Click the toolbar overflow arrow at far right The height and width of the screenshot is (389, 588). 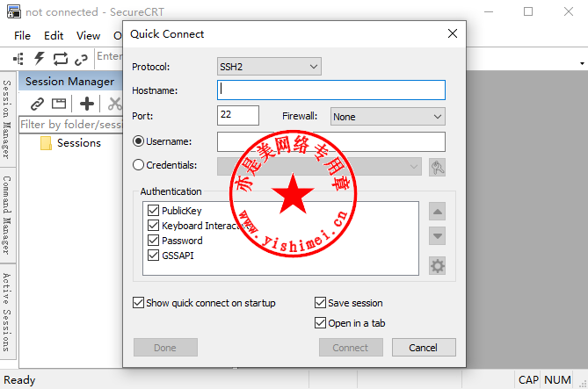[x=582, y=63]
